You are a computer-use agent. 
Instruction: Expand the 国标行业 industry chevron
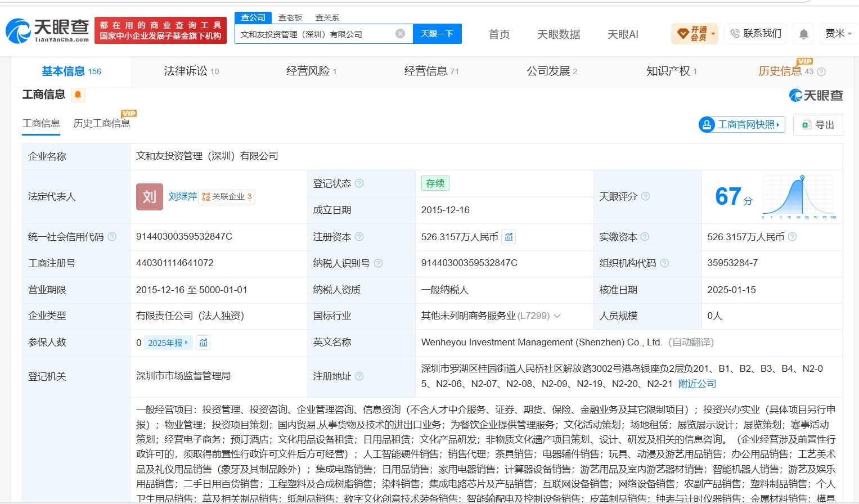tap(557, 316)
